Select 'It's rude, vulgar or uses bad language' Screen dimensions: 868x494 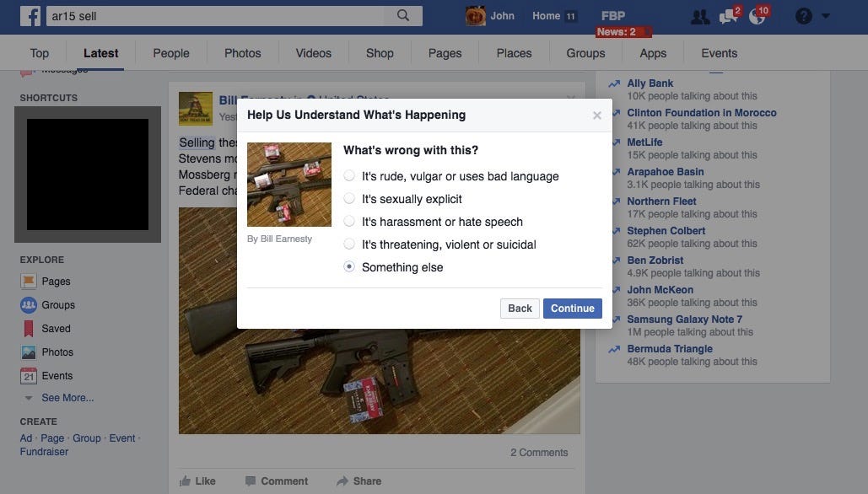point(348,176)
